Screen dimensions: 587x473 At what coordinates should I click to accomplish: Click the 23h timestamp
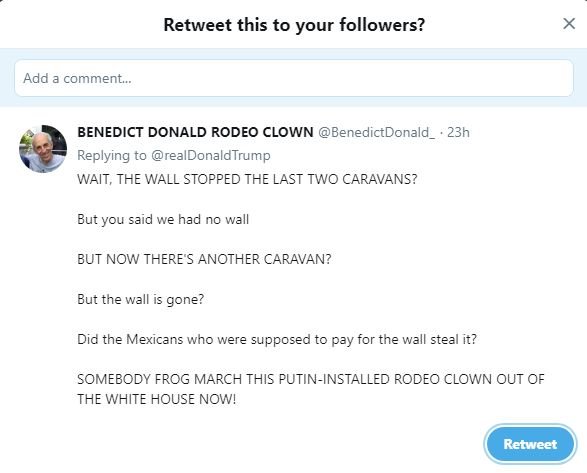tap(458, 132)
